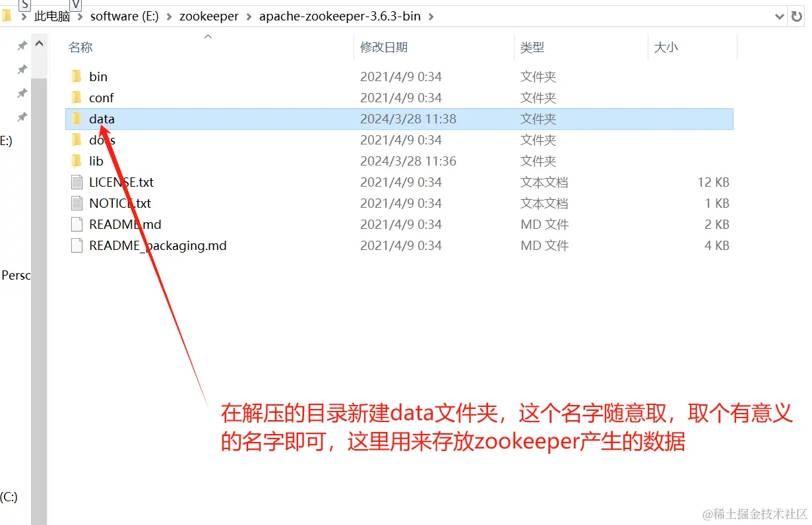Expand the chevron after 此电脑 breadcrumb

pyautogui.click(x=80, y=16)
